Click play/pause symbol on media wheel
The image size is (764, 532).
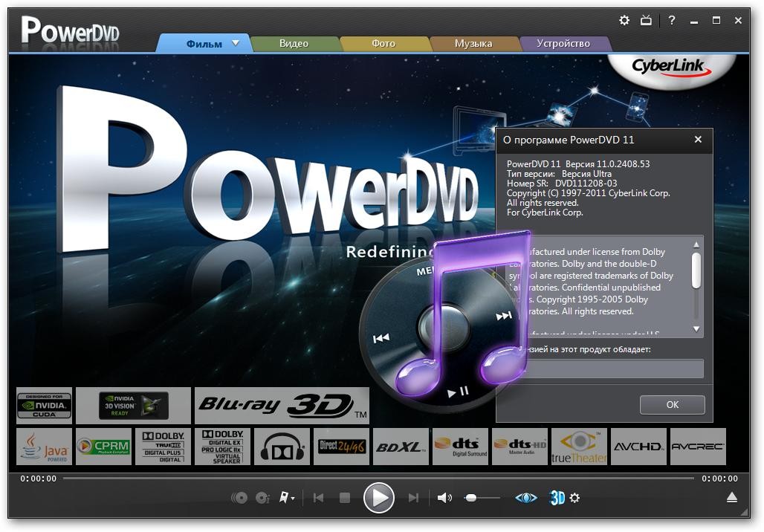coord(458,392)
